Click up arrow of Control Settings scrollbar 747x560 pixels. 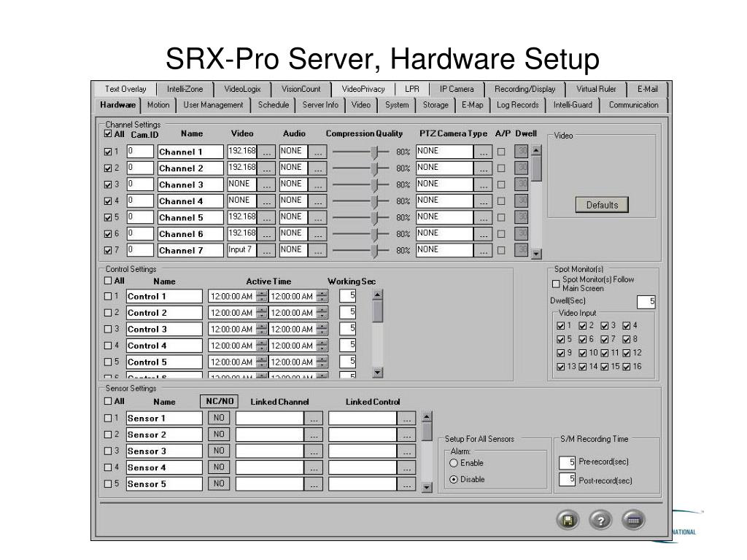377,295
